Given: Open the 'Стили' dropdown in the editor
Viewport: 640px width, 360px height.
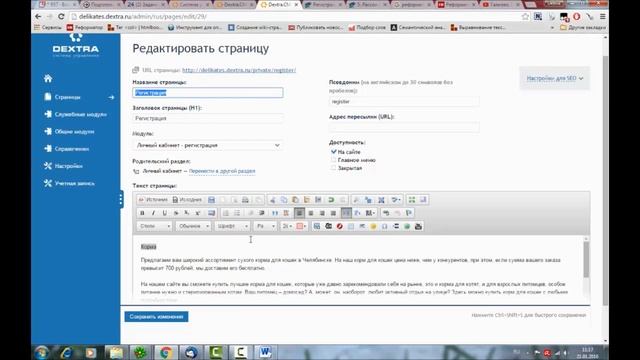Looking at the screenshot, I should (x=154, y=226).
